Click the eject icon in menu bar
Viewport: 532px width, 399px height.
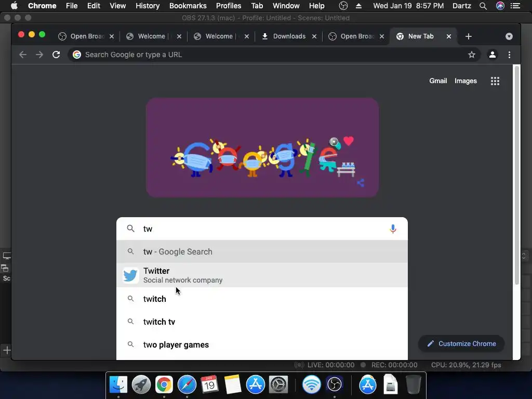(x=358, y=6)
